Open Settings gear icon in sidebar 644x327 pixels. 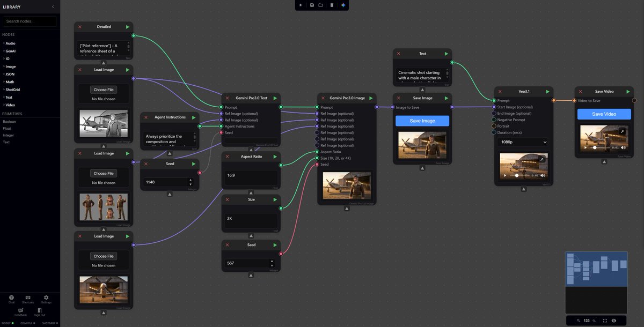click(x=46, y=298)
